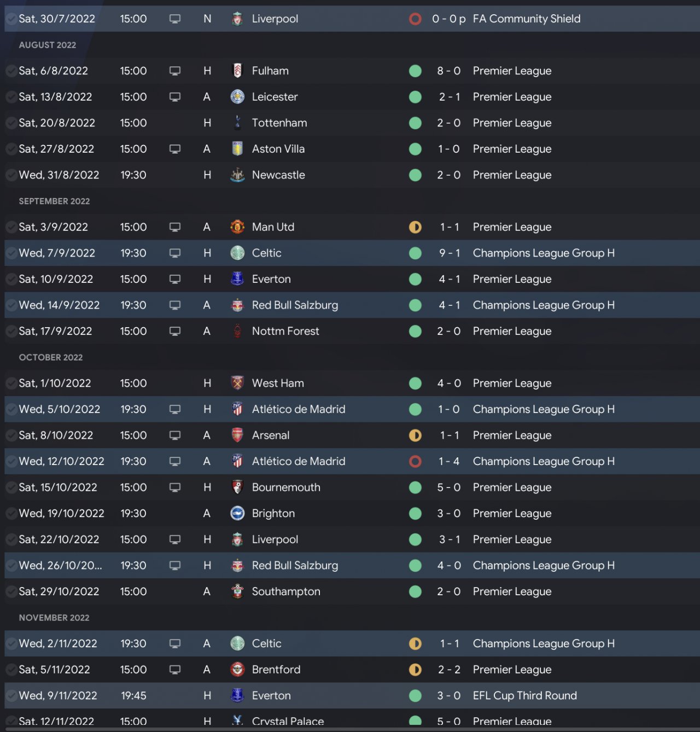Click the Brighton club badge

(x=237, y=513)
